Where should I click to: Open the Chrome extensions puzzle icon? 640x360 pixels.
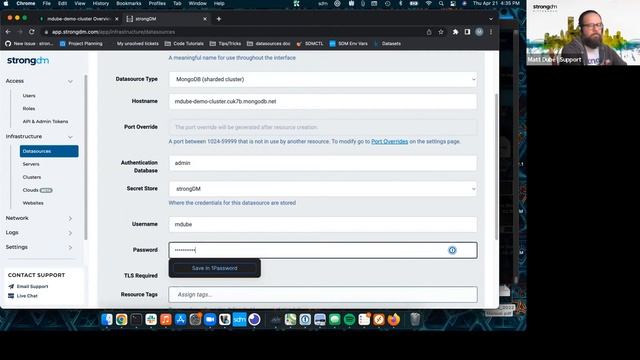click(x=455, y=32)
